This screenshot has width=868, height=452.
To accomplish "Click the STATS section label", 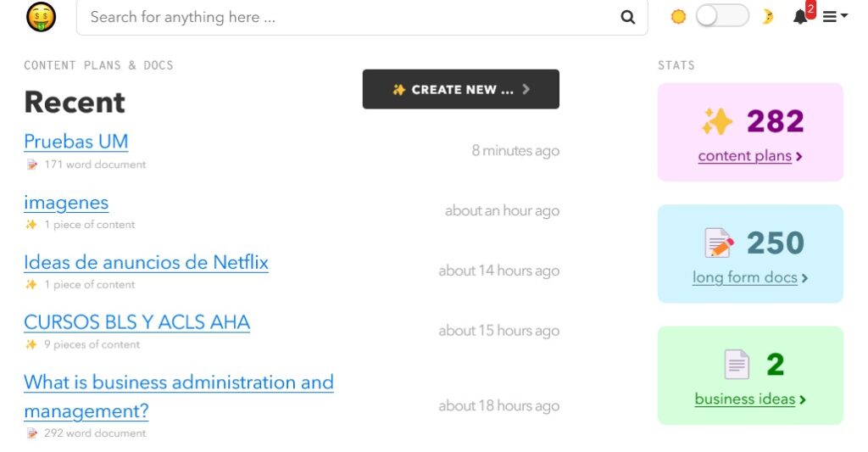I will pos(676,65).
